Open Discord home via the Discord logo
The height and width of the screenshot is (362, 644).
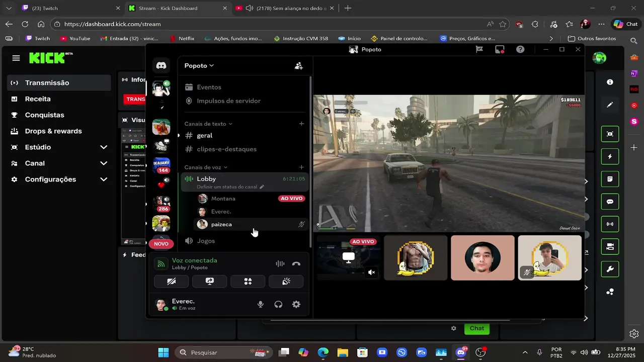tap(161, 65)
